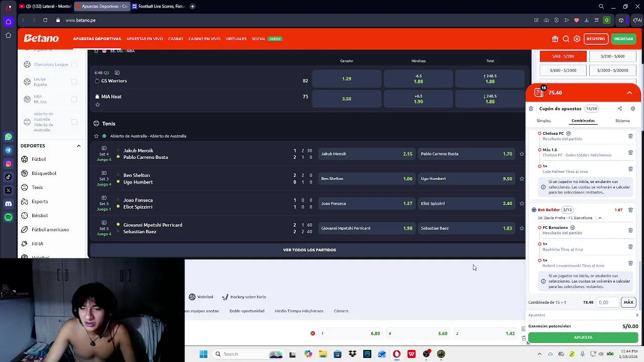644x362 pixels.
Task: Open the Betano search magnifier
Action: tap(566, 39)
